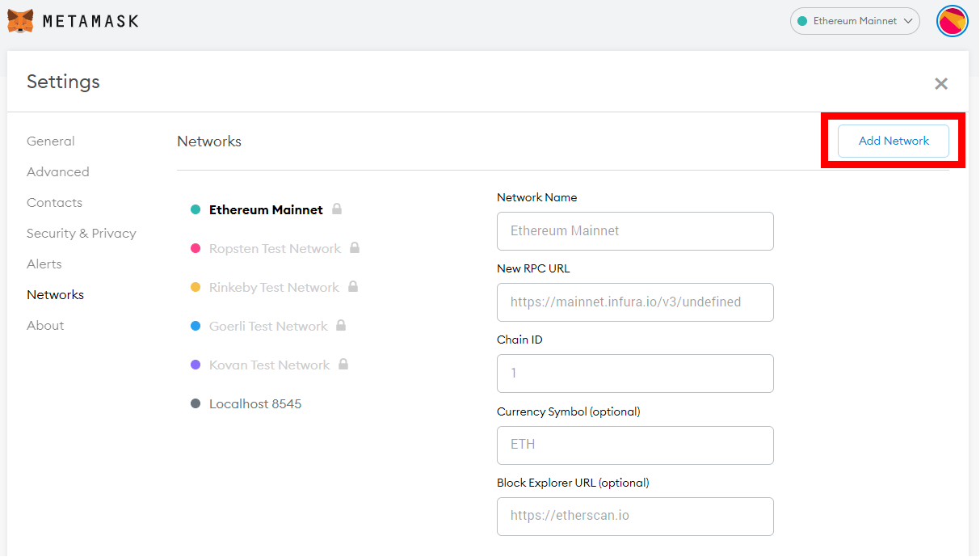
Task: Click the lock icon beside Ropsten Test Network
Action: [x=355, y=247]
